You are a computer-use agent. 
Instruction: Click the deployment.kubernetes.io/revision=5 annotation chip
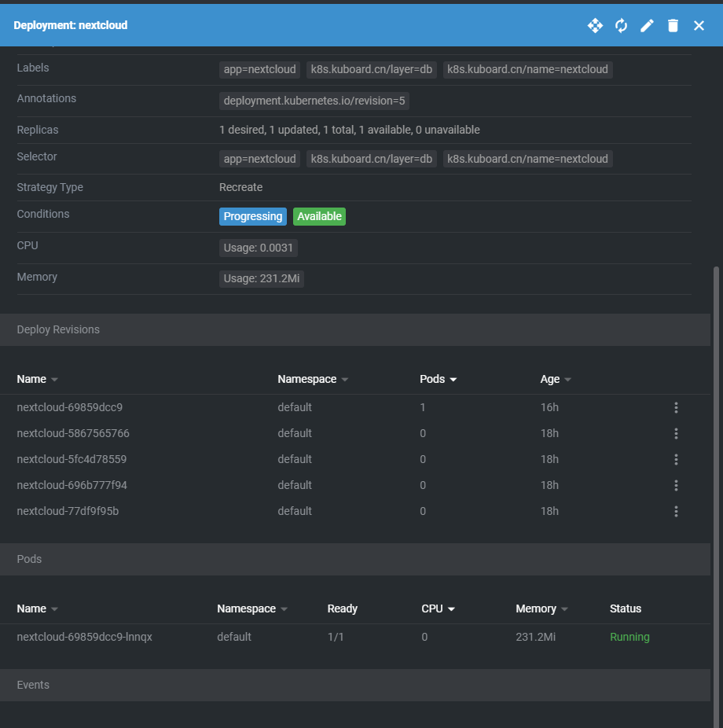pyautogui.click(x=314, y=101)
